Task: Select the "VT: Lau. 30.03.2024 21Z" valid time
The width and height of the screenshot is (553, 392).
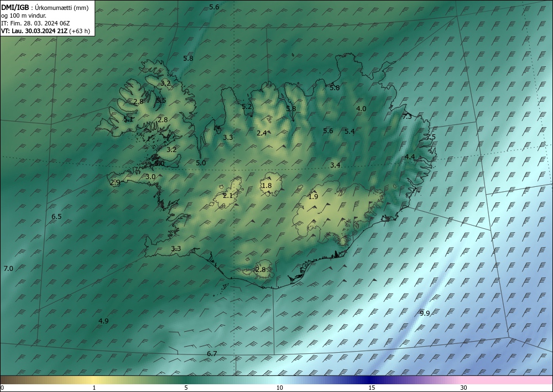Action: [34, 31]
